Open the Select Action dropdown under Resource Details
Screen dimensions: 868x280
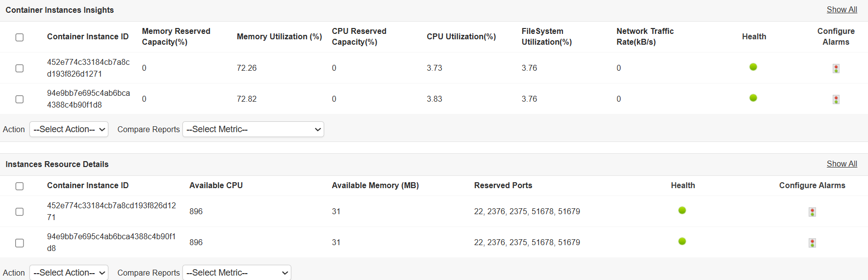click(69, 273)
